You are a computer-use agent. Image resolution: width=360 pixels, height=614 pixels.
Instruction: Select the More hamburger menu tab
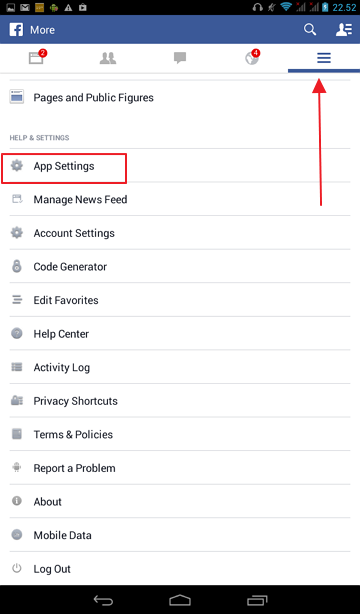pyautogui.click(x=324, y=58)
